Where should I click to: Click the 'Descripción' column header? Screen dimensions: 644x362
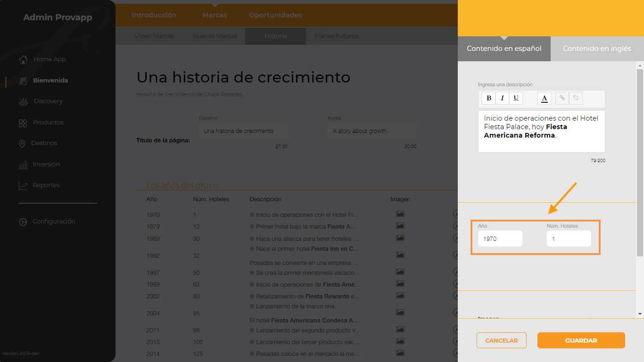point(265,199)
